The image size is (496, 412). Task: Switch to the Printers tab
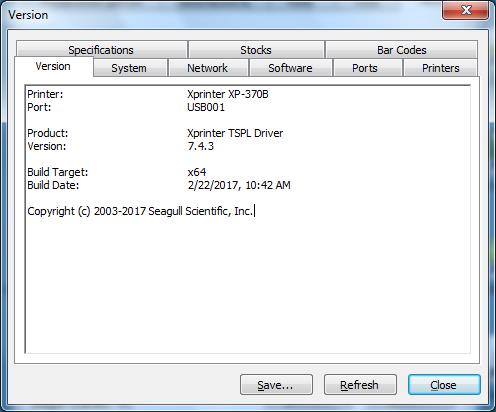(x=441, y=68)
